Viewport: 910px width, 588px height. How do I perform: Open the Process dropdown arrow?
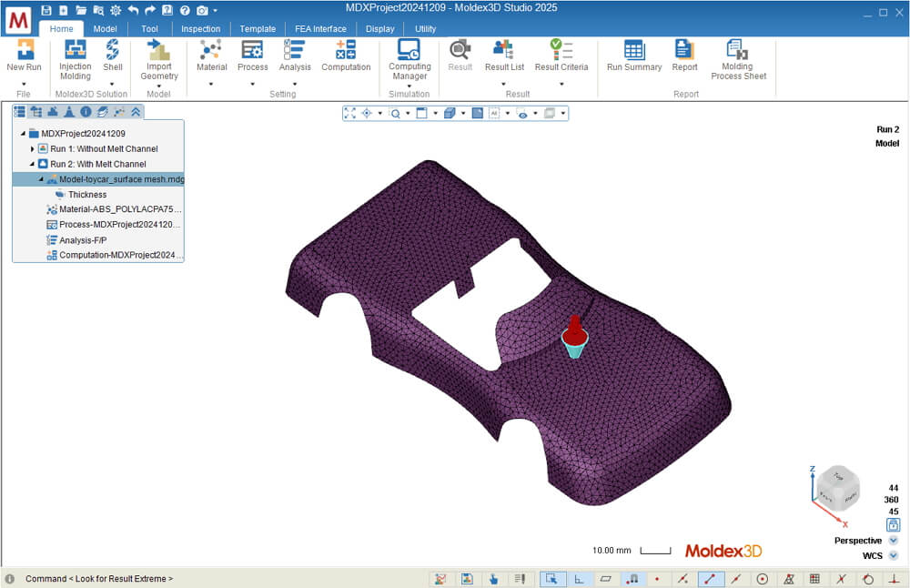point(252,84)
